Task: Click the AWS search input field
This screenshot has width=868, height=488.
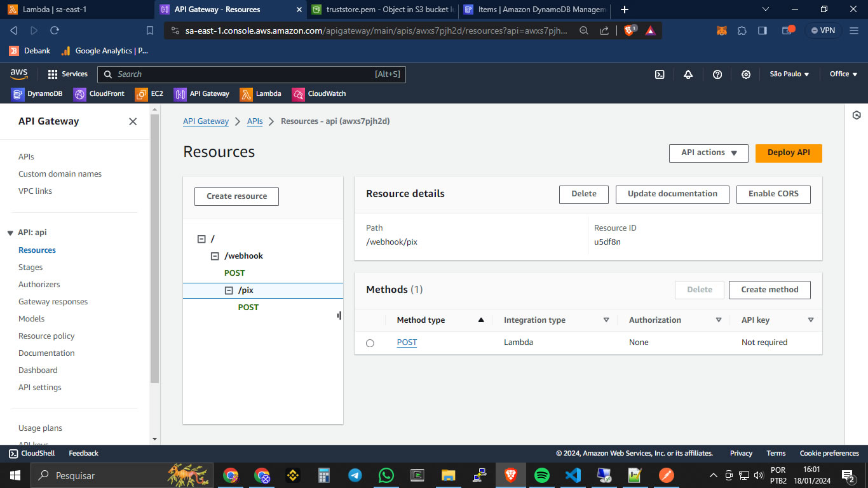Action: pyautogui.click(x=251, y=74)
